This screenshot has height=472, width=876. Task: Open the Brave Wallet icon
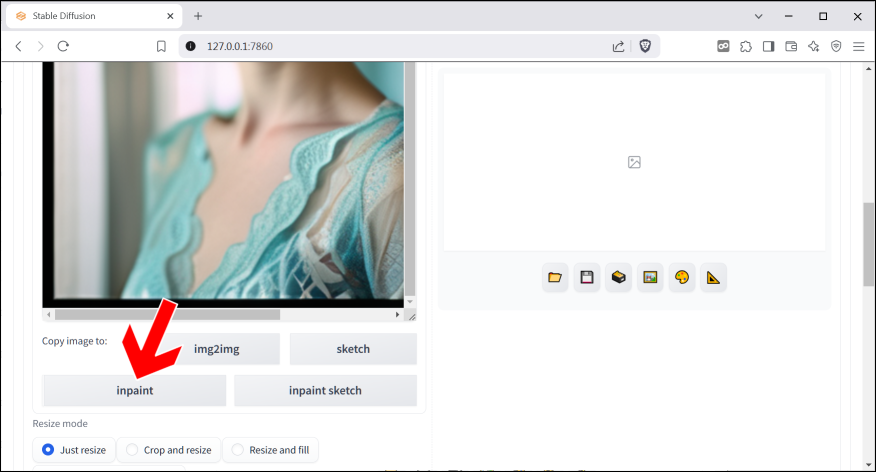point(790,46)
